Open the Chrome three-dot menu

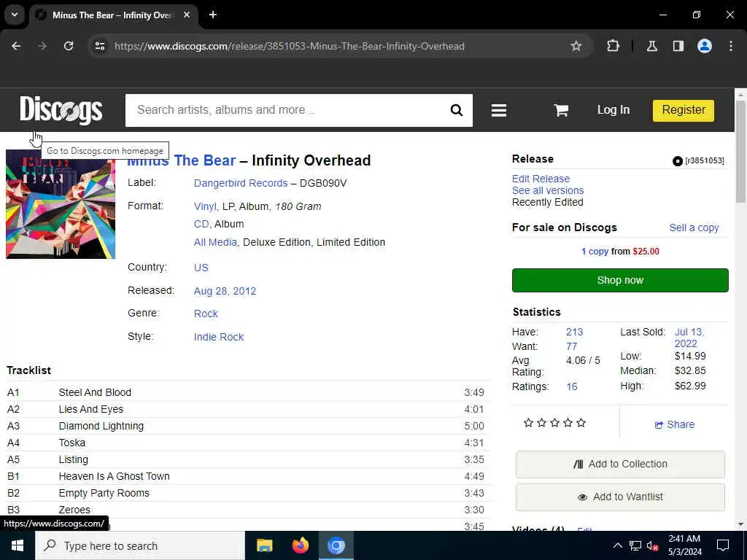731,46
